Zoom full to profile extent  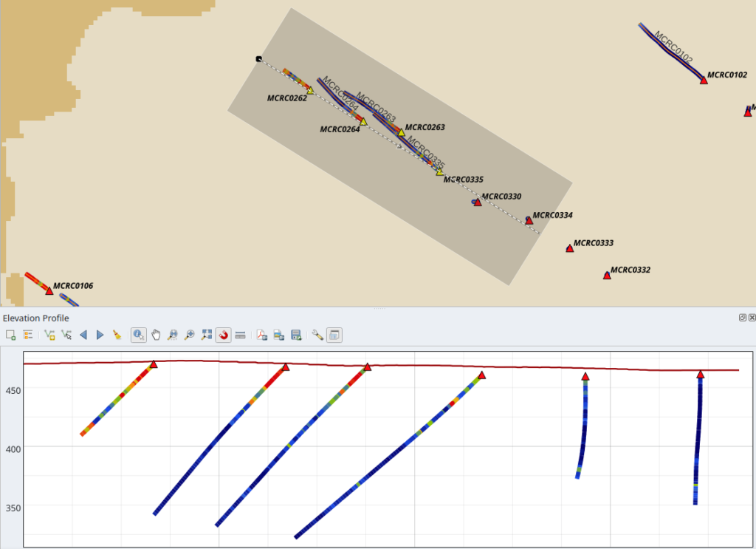[x=206, y=335]
